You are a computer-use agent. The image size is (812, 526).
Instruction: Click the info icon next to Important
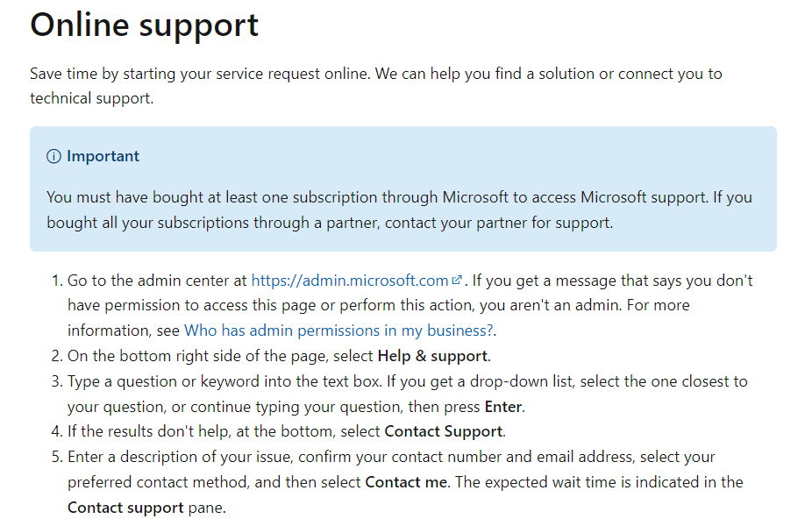pyautogui.click(x=53, y=156)
